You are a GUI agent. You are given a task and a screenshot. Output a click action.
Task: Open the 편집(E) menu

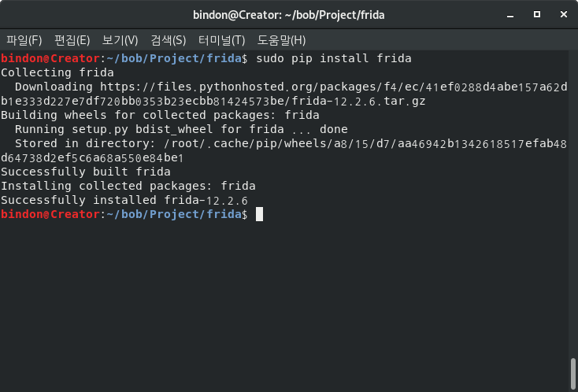[72, 40]
